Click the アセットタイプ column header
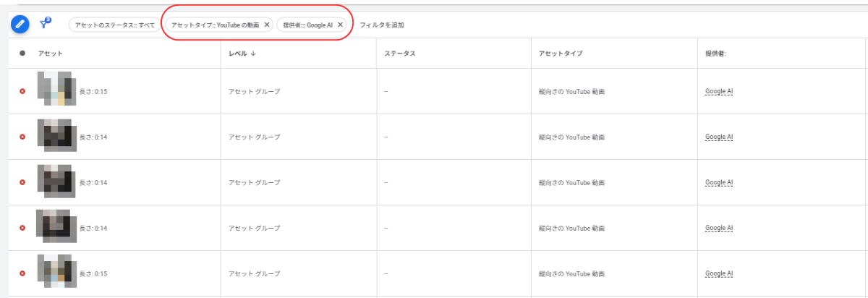The height and width of the screenshot is (298, 868). [560, 54]
